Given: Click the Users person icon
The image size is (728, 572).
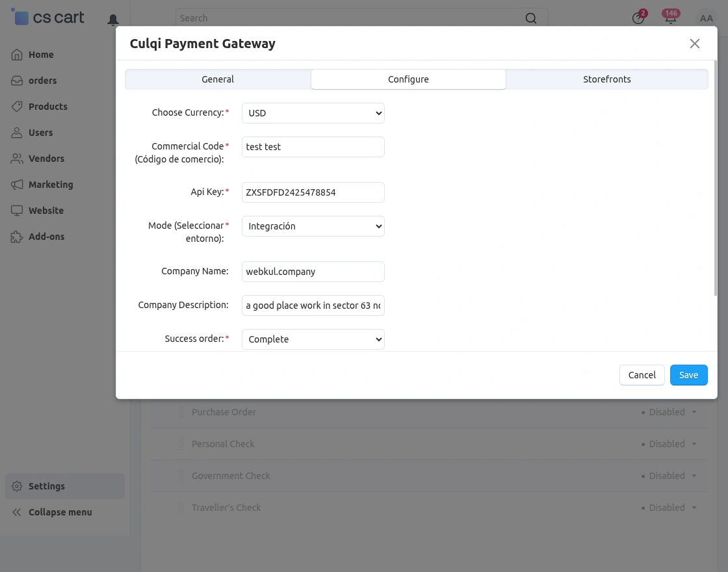Looking at the screenshot, I should 17,133.
